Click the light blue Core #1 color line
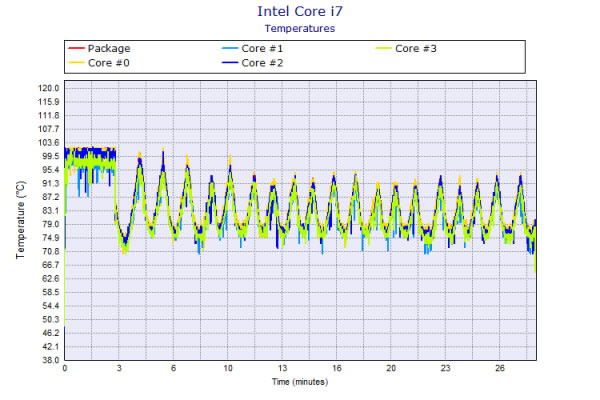Viewport: 600px width, 400px height. (230, 48)
